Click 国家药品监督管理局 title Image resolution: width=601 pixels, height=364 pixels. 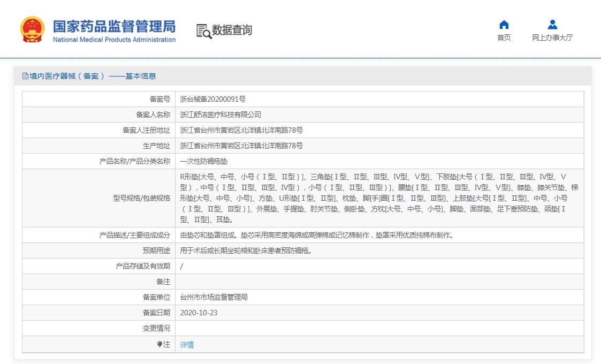tap(114, 26)
